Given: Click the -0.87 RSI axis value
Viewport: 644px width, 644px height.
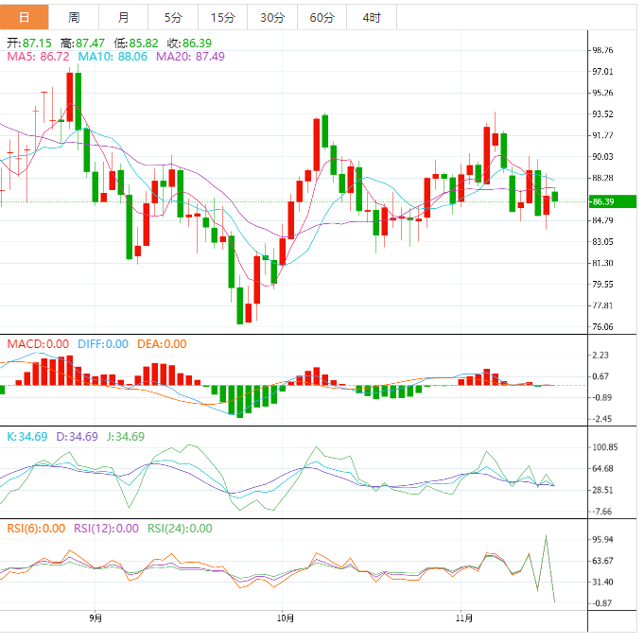Looking at the screenshot, I should pyautogui.click(x=601, y=603).
